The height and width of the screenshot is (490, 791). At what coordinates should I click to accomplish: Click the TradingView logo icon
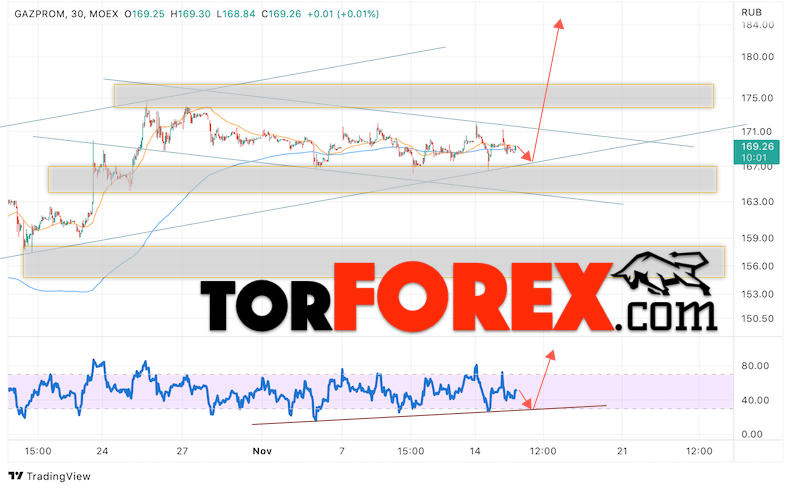click(x=16, y=475)
